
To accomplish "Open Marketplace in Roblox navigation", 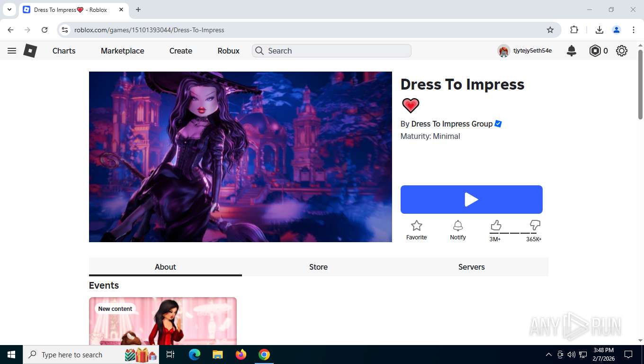I will [122, 51].
